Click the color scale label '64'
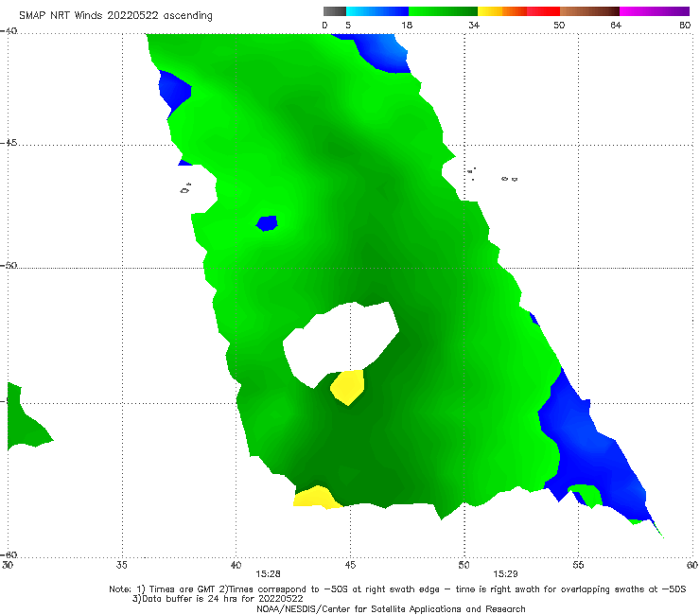This screenshot has width=700, height=615. coord(616,25)
